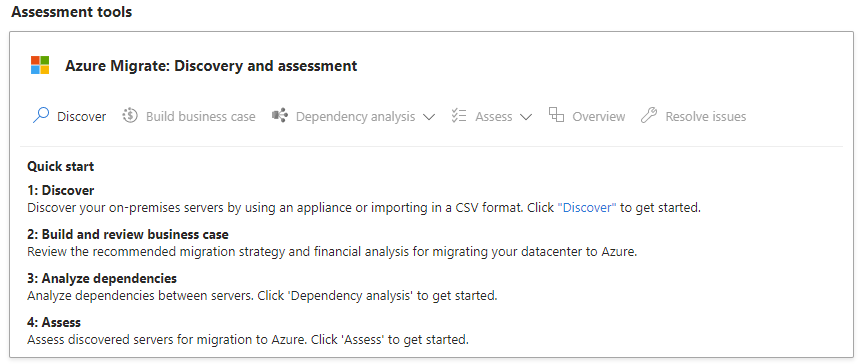Click the Resolve issues wrench icon
This screenshot has height=364, width=863.
(x=649, y=116)
